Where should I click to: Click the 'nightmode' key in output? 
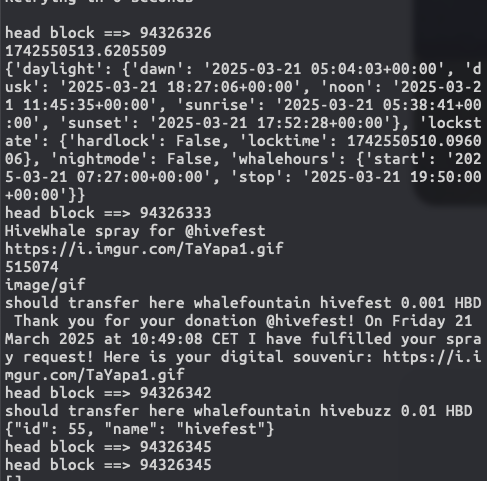tap(99, 159)
